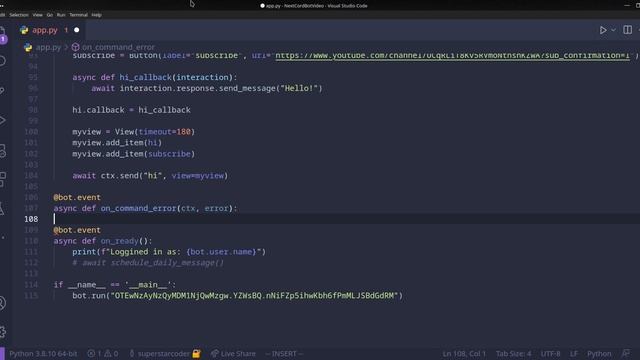Image resolution: width=640 pixels, height=360 pixels.
Task: Open the Run menu
Action: [61, 15]
